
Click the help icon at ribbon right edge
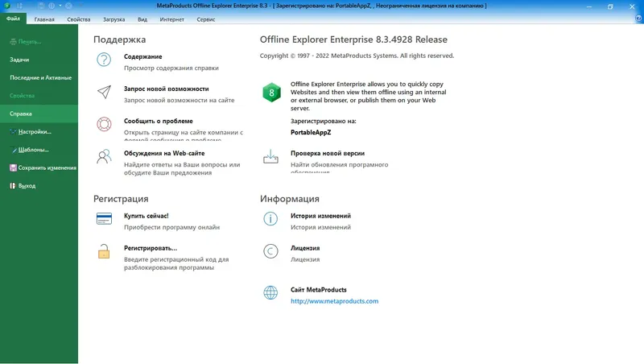638,19
